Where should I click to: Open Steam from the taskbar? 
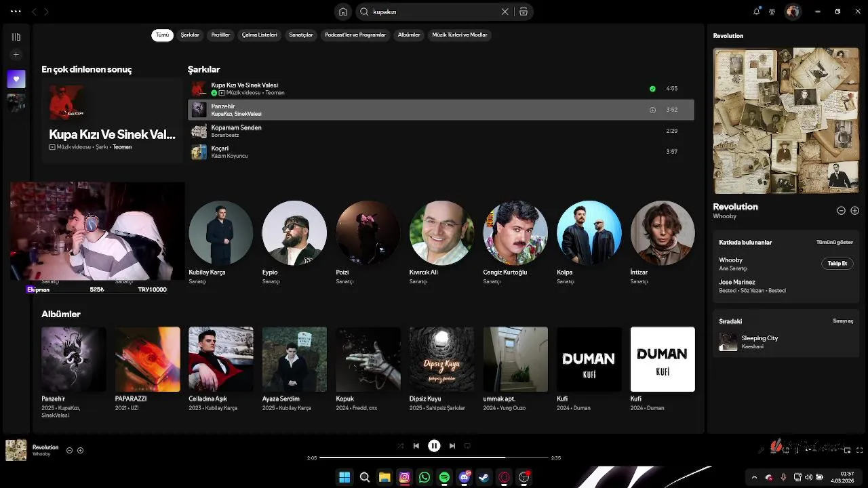[x=484, y=477]
